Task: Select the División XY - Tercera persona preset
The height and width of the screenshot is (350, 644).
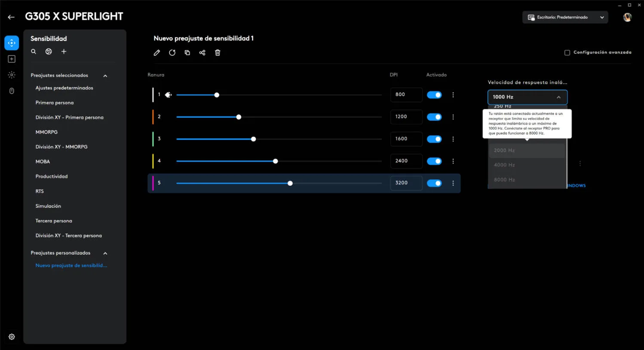Action: click(69, 236)
